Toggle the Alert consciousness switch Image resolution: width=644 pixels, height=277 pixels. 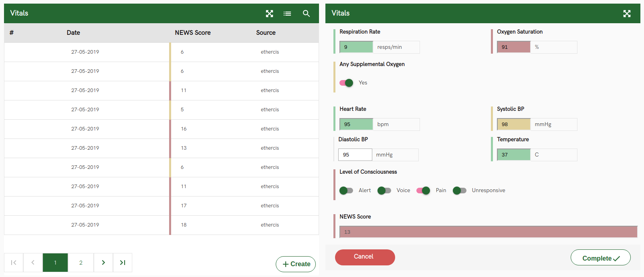(x=346, y=191)
